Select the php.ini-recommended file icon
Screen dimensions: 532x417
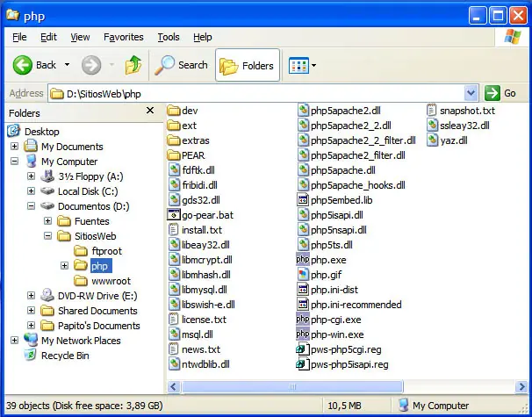(303, 305)
